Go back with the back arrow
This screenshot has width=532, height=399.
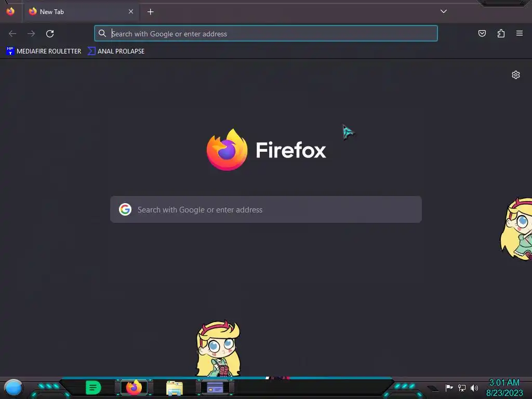click(x=12, y=34)
